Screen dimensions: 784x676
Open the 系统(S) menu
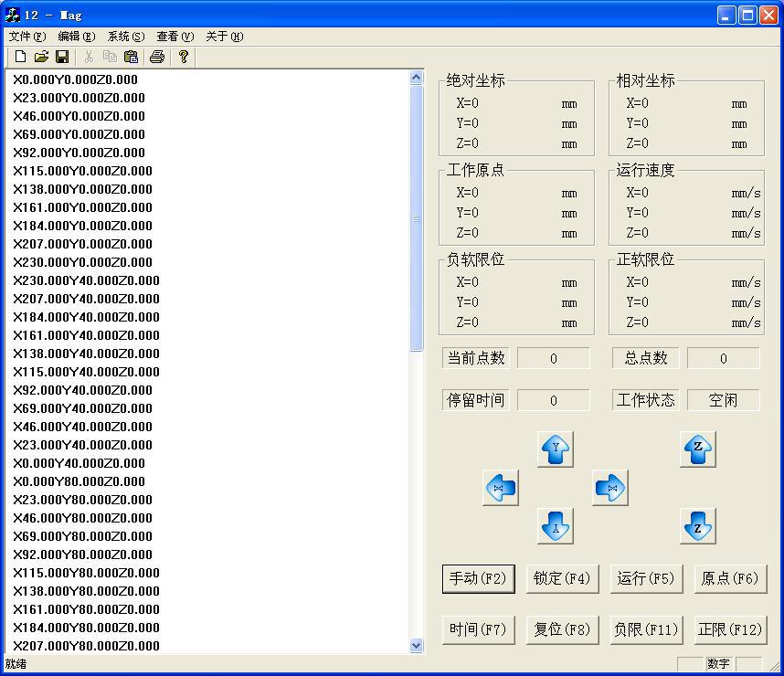126,37
